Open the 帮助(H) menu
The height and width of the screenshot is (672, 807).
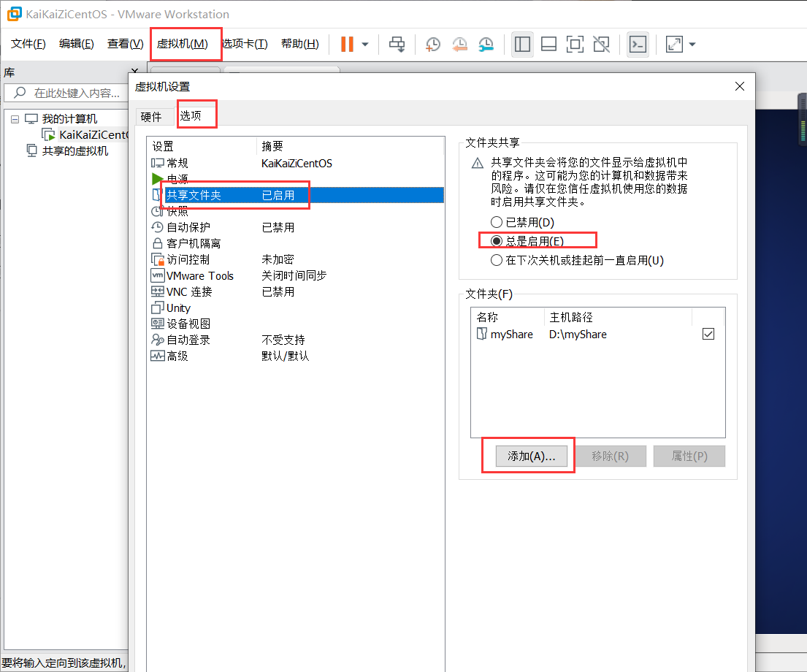[x=300, y=44]
